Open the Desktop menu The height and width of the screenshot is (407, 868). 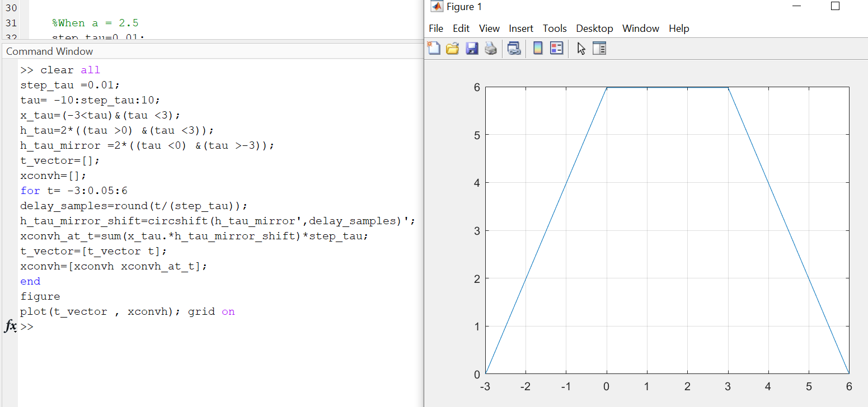pyautogui.click(x=594, y=28)
